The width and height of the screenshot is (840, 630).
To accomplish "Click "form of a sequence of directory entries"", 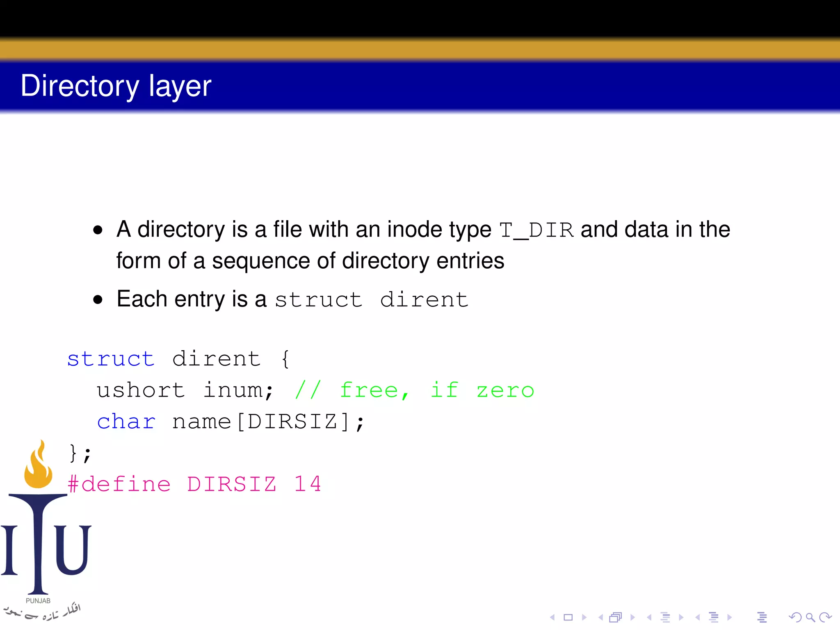I will [x=310, y=261].
